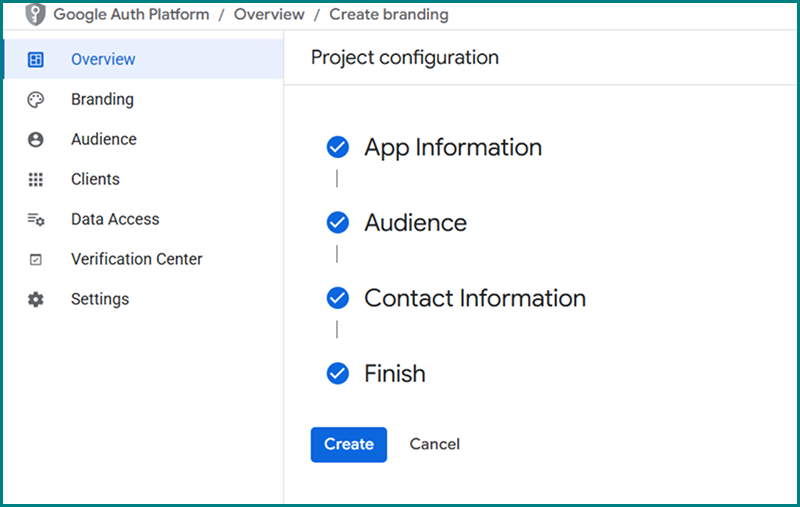Image resolution: width=800 pixels, height=507 pixels.
Task: Go to Google Auth Platform breadcrumb
Action: coord(131,15)
